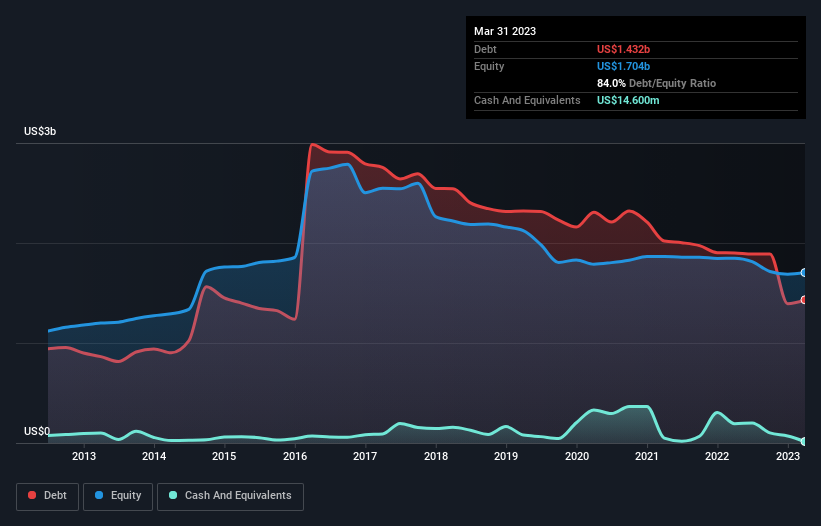Select the red Debt endpoint marker
This screenshot has height=526, width=821.
click(x=804, y=300)
